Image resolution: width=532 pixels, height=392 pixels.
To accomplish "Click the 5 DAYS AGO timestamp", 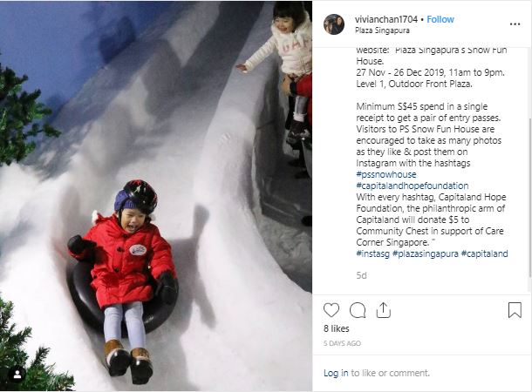I will [x=342, y=343].
